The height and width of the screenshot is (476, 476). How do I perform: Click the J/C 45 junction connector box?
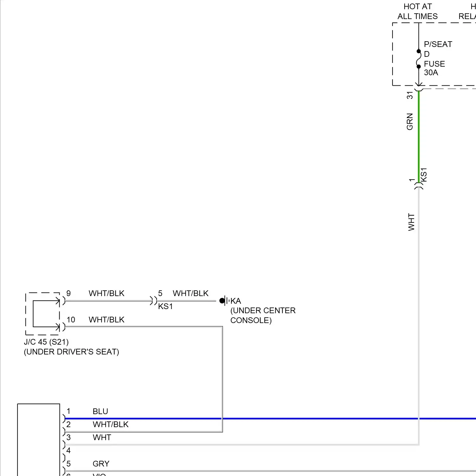coord(43,314)
